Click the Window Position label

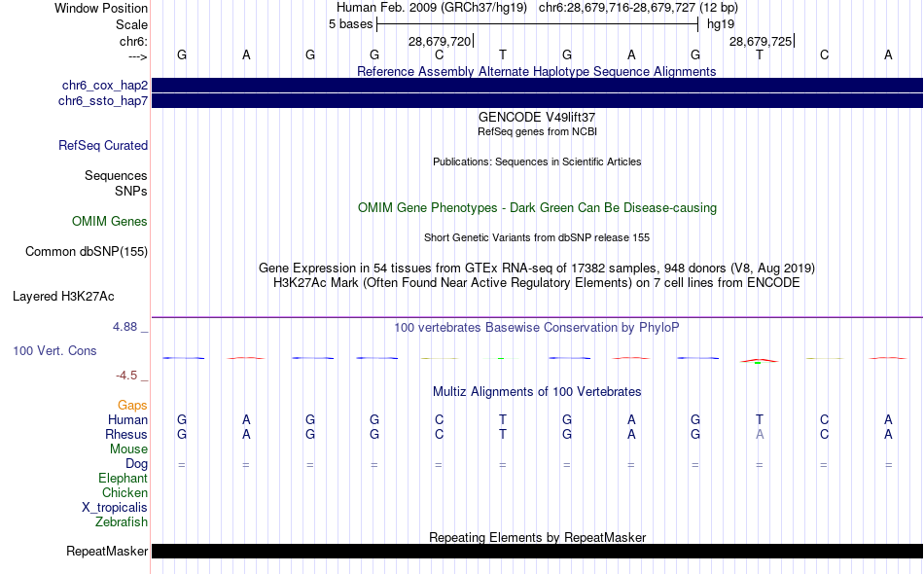pyautogui.click(x=101, y=8)
